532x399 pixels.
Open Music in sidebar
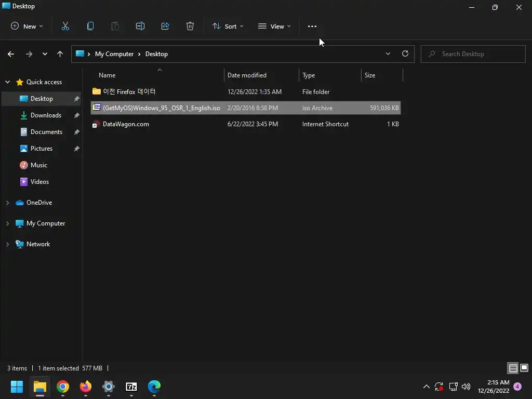[x=38, y=165]
